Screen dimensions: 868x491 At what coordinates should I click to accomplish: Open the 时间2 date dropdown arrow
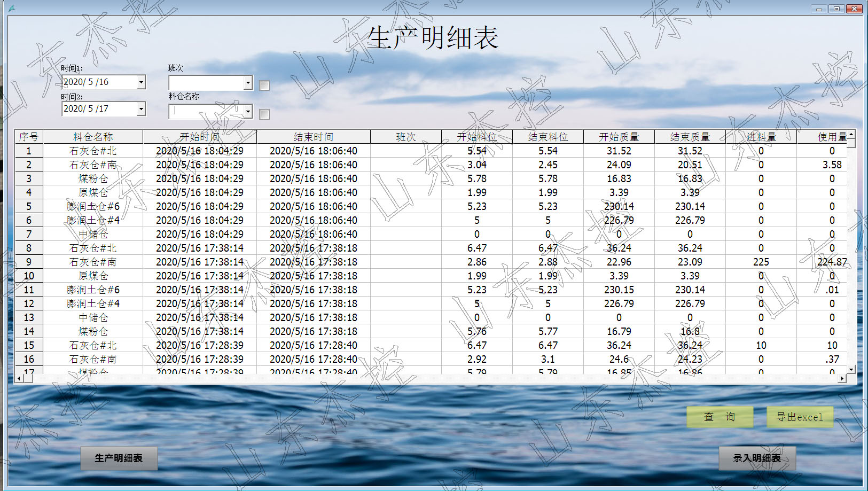[141, 109]
